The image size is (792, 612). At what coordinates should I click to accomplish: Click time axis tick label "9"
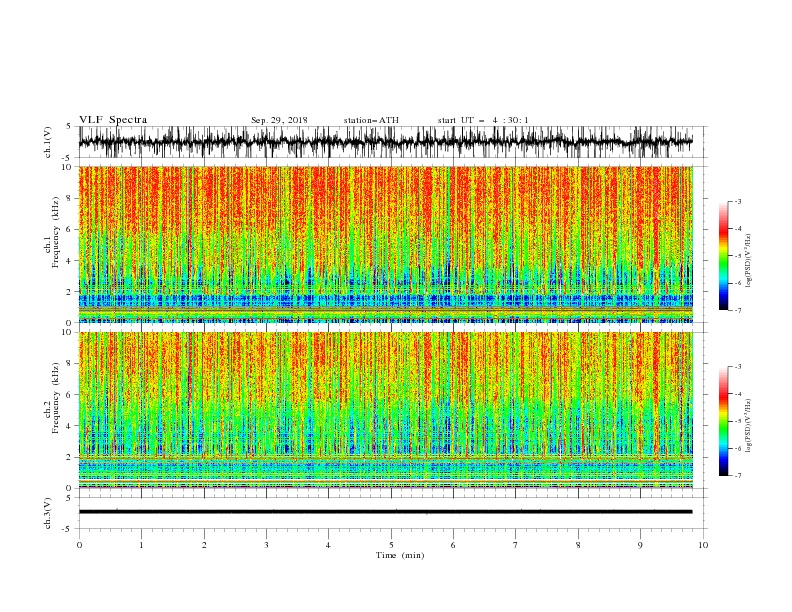point(640,545)
